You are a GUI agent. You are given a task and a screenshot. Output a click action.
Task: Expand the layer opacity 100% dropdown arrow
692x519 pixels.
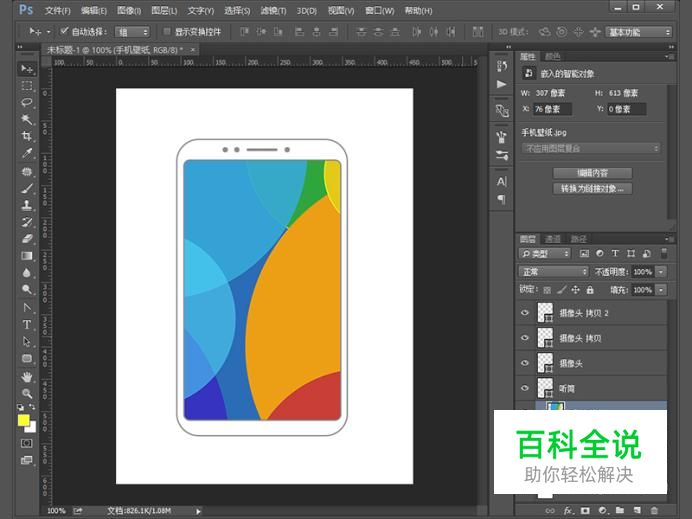tap(659, 272)
